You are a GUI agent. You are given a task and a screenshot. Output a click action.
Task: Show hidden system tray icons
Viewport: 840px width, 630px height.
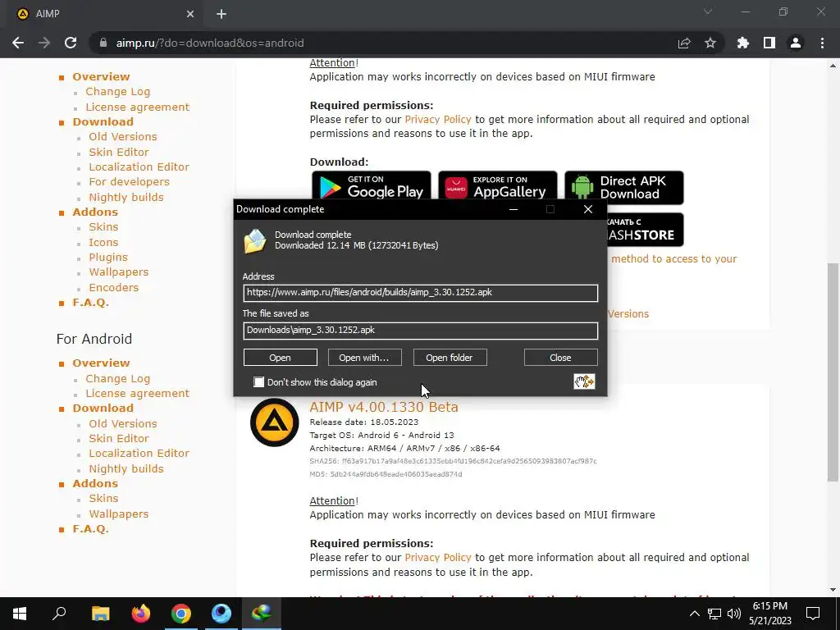coord(694,614)
